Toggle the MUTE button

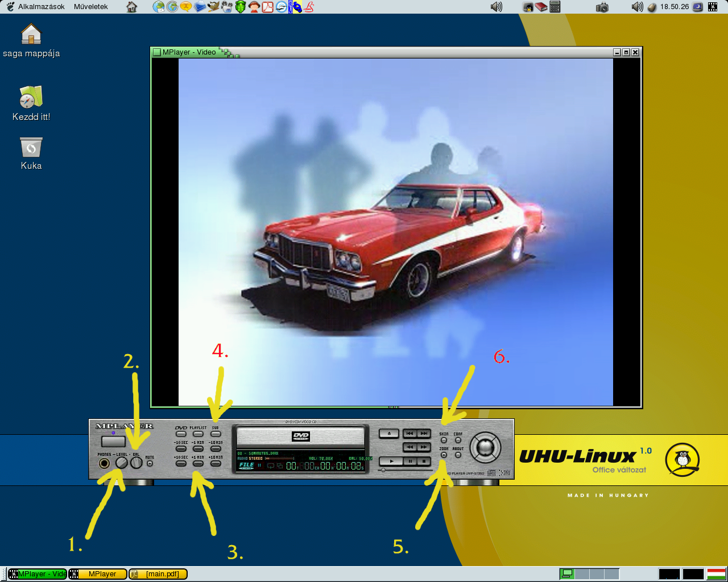(150, 463)
